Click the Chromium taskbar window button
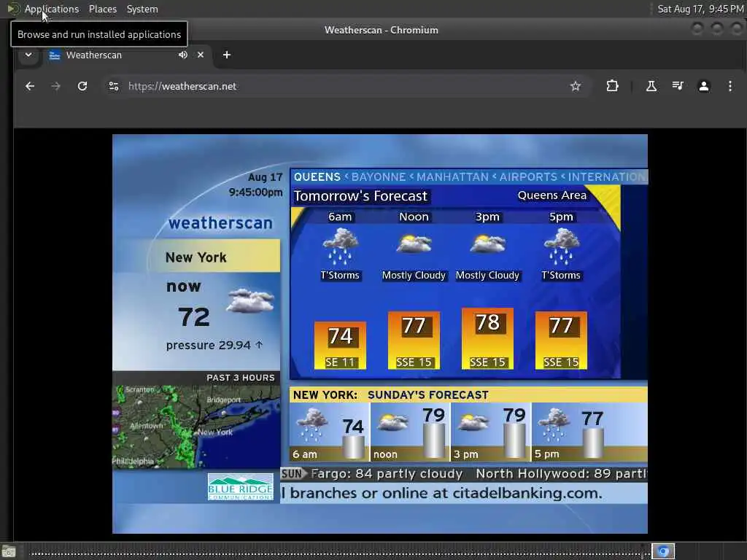 663,551
